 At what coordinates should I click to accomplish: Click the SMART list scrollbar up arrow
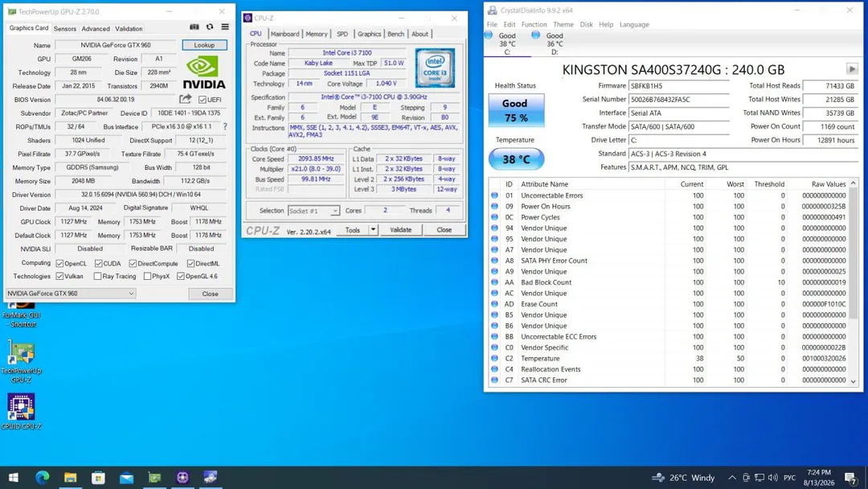[853, 183]
